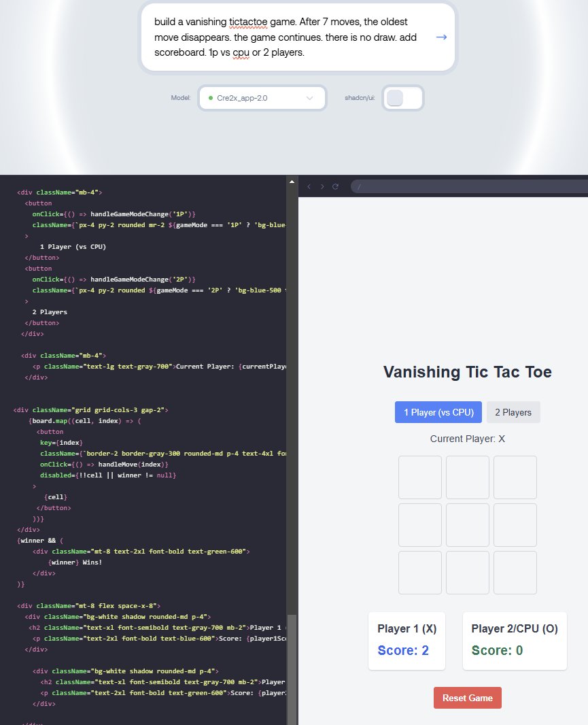This screenshot has width=588, height=725.
Task: Select 1 Player (vs CPU) mode
Action: click(x=438, y=412)
